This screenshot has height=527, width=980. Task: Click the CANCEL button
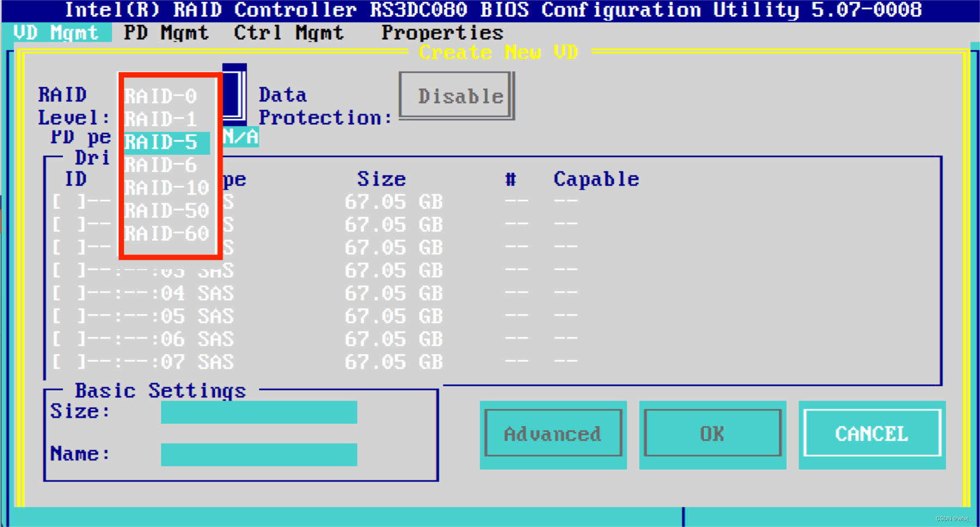[x=872, y=434]
